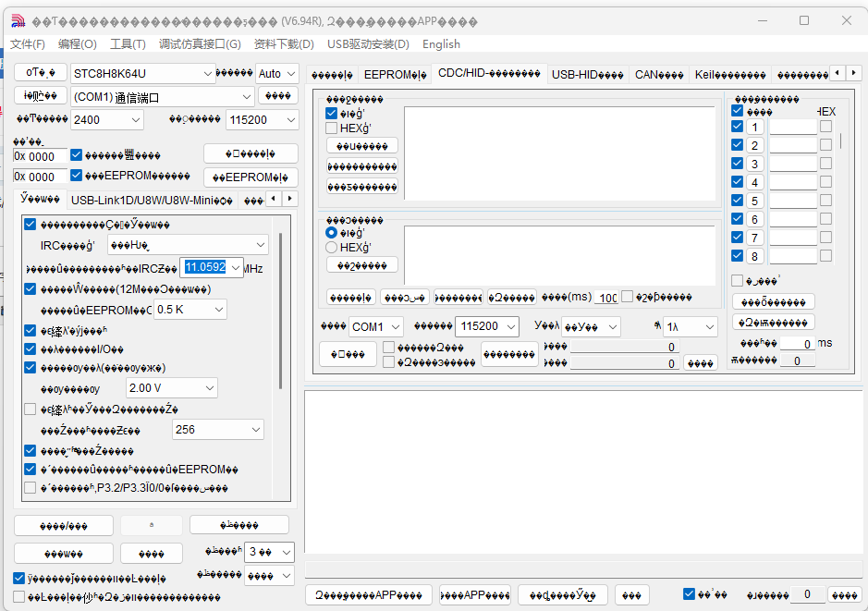Open the 调试仿真接口(G) menu
The width and height of the screenshot is (868, 611).
point(200,44)
